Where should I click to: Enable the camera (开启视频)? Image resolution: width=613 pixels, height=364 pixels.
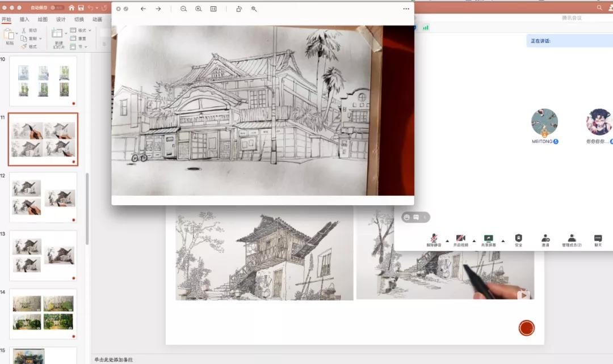coord(461,239)
